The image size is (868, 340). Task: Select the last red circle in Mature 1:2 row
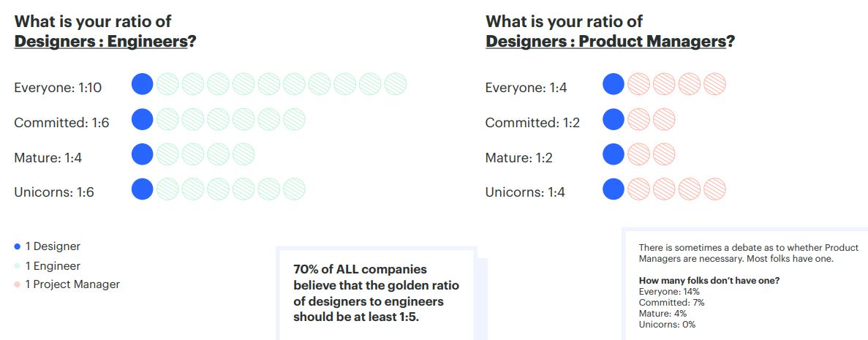coord(664,154)
